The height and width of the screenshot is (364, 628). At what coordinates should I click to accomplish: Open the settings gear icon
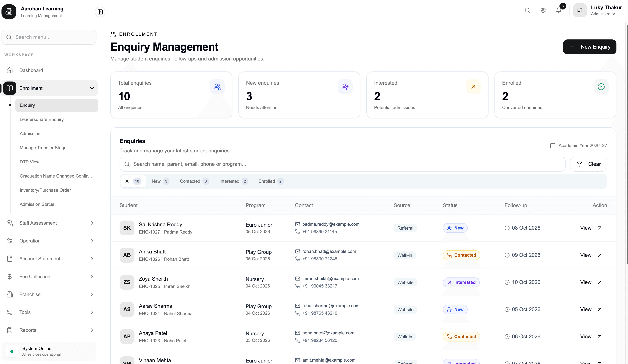click(x=543, y=10)
